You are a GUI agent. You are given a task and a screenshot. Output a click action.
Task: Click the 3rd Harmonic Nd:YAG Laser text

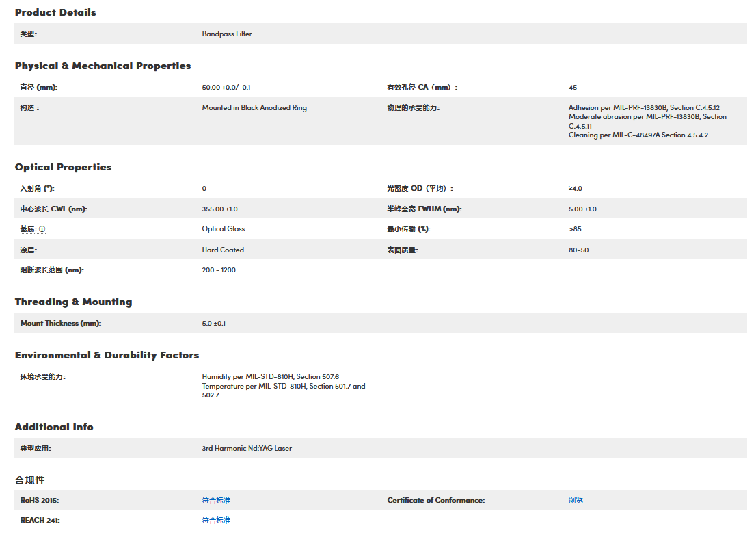coord(247,449)
